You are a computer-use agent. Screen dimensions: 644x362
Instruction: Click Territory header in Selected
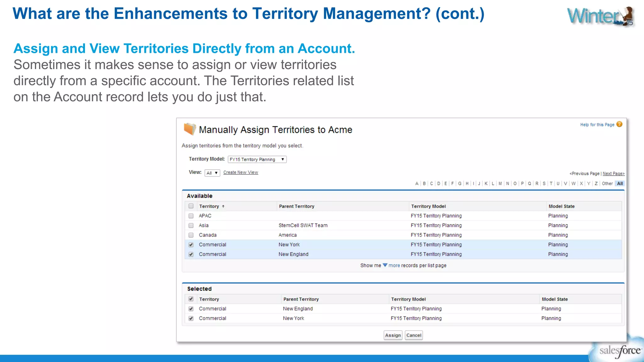[209, 299]
